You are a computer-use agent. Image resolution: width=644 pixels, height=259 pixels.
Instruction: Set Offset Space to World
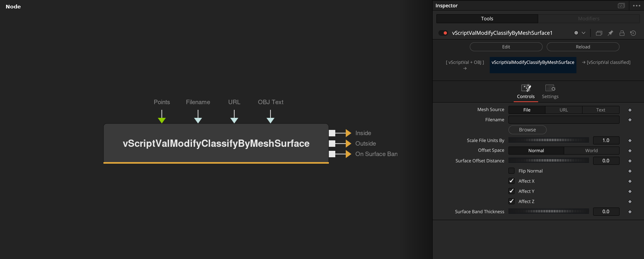tap(591, 150)
